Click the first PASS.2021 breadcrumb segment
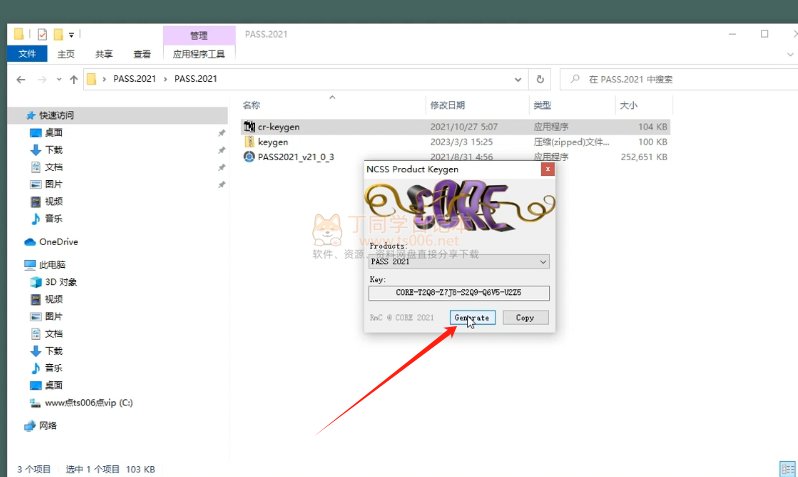Viewport: 798px width, 477px height. coord(134,79)
